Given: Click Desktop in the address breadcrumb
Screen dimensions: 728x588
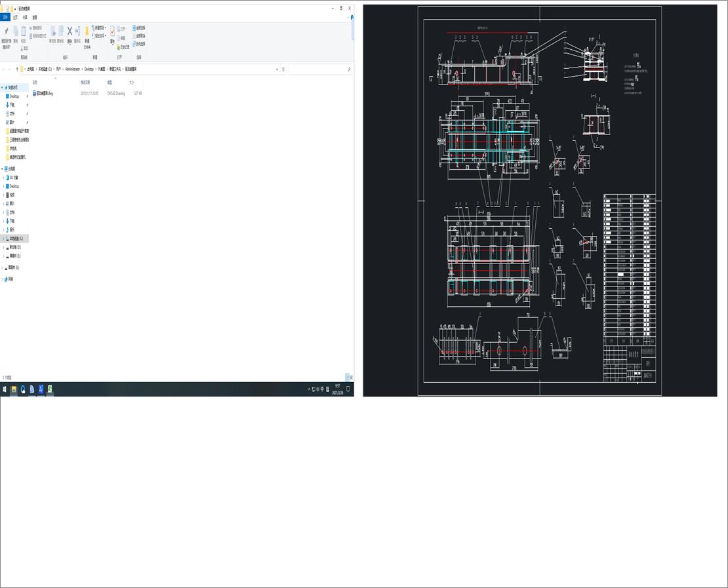Looking at the screenshot, I should pyautogui.click(x=89, y=69).
